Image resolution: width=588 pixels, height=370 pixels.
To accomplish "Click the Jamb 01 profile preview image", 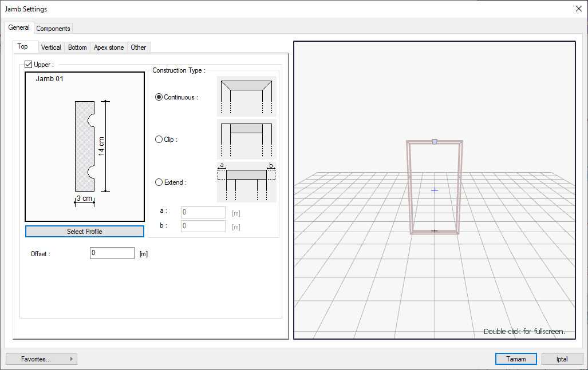I will (x=85, y=146).
